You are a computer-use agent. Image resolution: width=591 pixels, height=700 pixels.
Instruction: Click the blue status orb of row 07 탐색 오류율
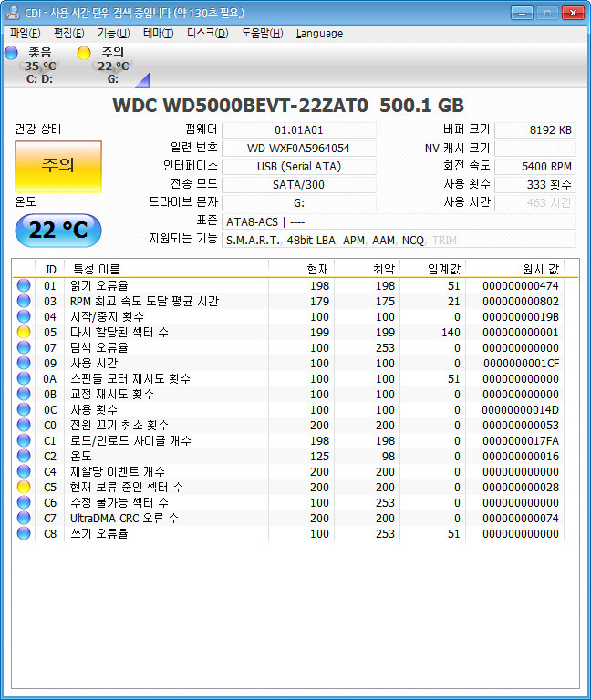click(24, 347)
